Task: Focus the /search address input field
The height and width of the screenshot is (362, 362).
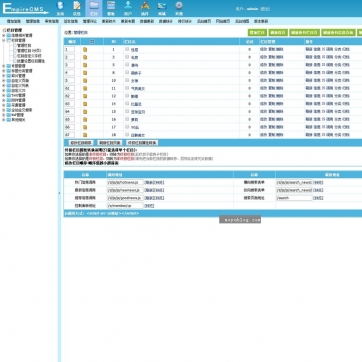Action: point(294,198)
